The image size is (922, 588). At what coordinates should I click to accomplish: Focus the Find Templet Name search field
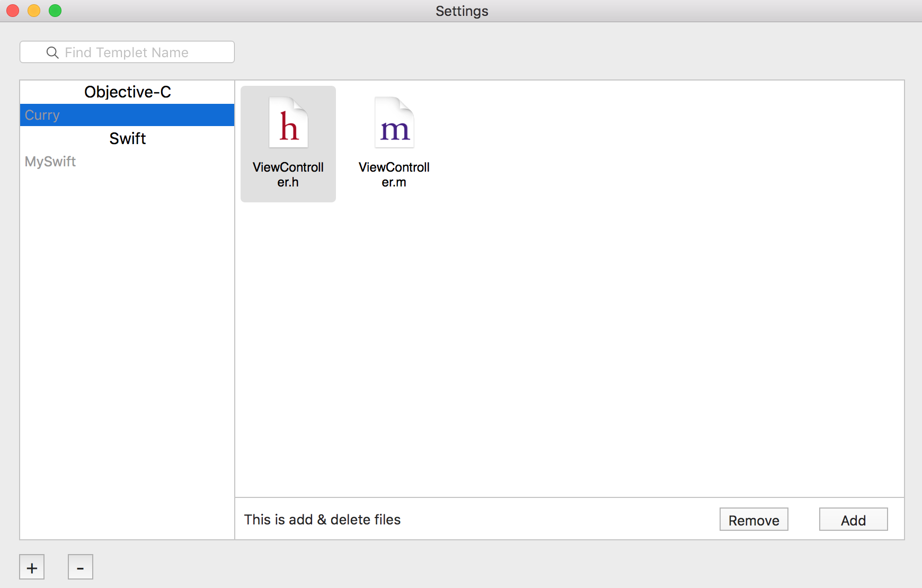click(138, 52)
